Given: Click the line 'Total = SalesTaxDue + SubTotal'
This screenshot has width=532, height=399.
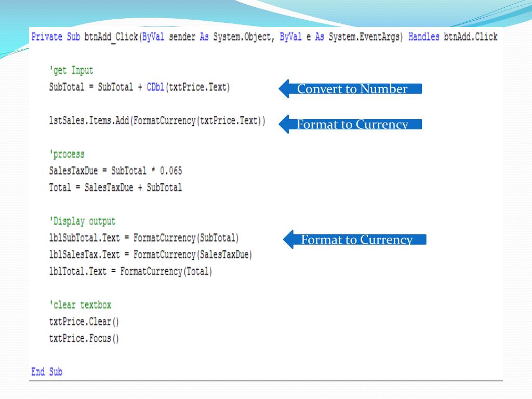Looking at the screenshot, I should click(x=115, y=188).
